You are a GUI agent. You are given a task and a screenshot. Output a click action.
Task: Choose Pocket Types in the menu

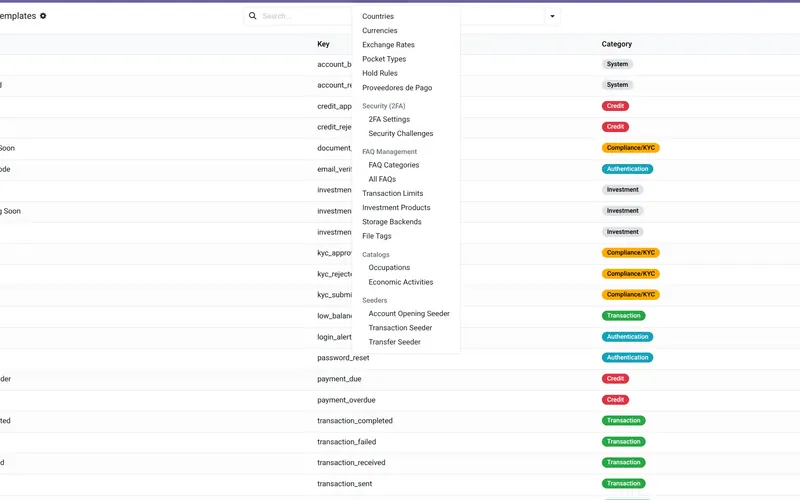coord(384,59)
